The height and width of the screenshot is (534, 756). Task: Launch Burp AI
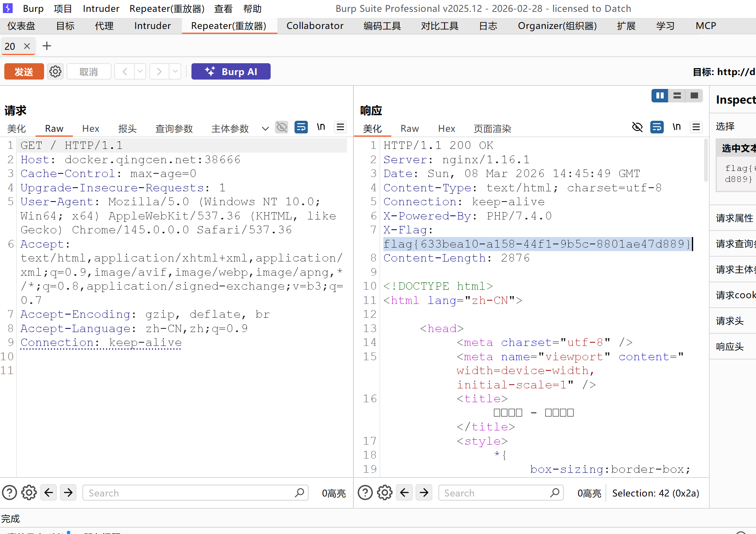pos(231,72)
